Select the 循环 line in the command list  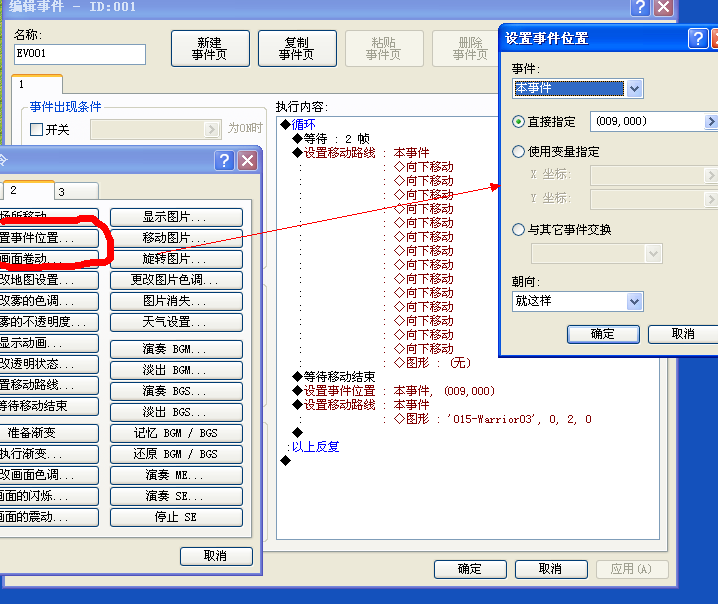point(298,125)
